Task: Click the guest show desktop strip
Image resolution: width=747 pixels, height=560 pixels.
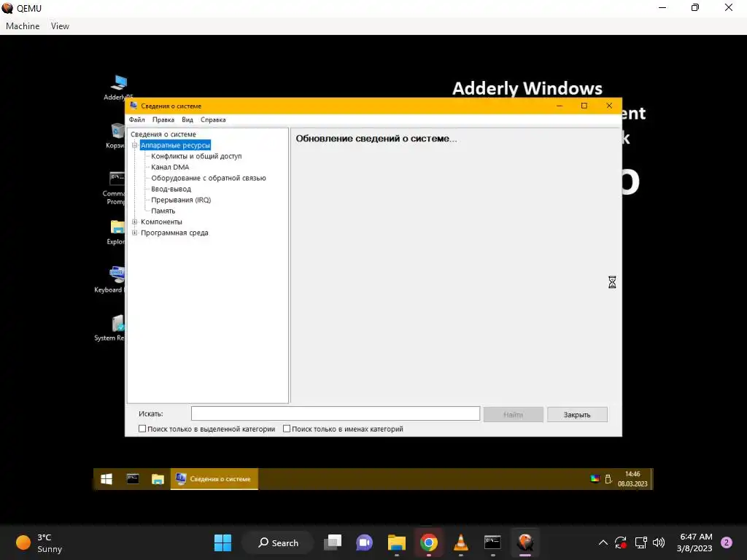Action: click(651, 479)
